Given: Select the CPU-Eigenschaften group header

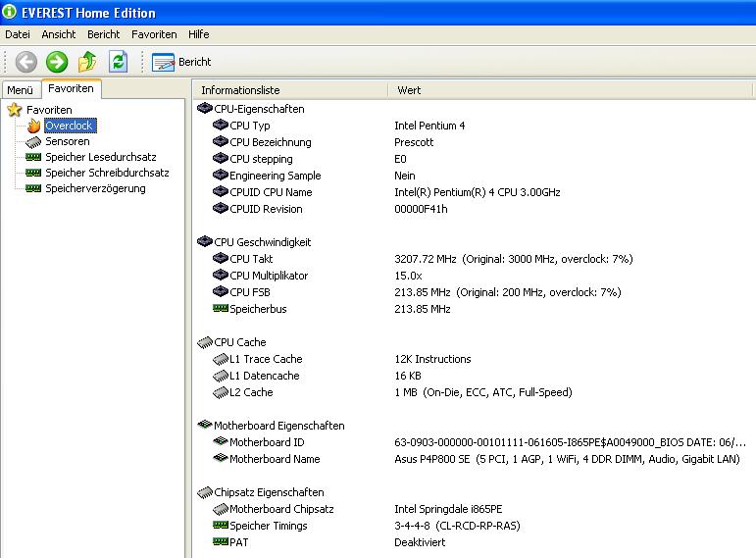Looking at the screenshot, I should (251, 109).
